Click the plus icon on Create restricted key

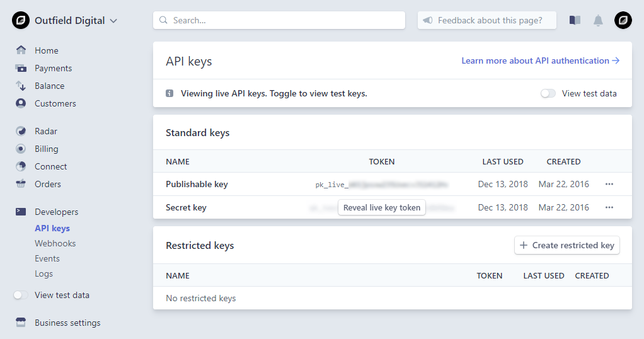524,245
